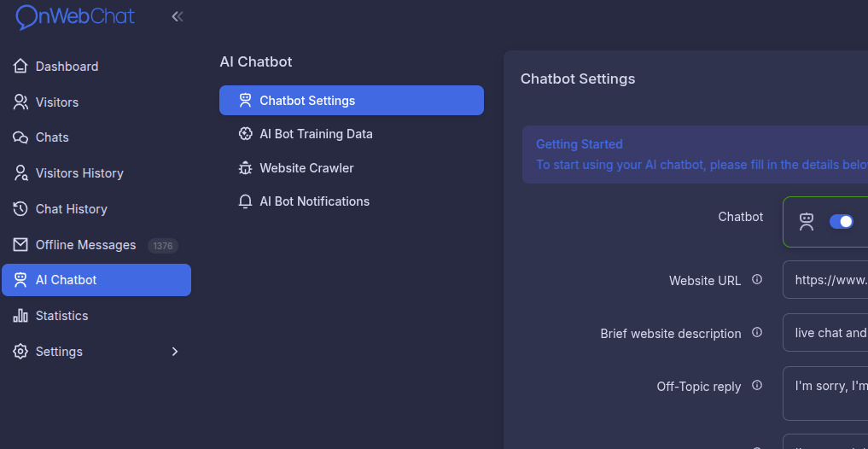Image resolution: width=868 pixels, height=449 pixels.
Task: Click the Off-Topic reply text area
Action: click(x=824, y=393)
